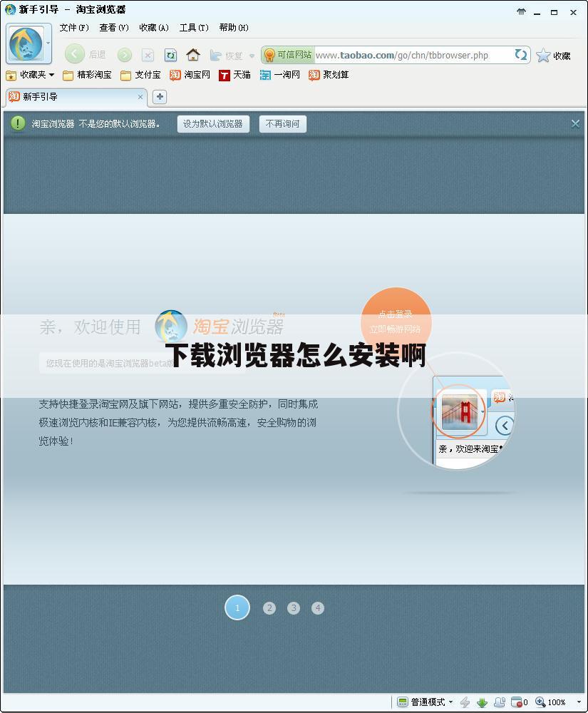Click the green download arrow in status bar
Image resolution: width=588 pixels, height=713 pixels.
pos(482,702)
